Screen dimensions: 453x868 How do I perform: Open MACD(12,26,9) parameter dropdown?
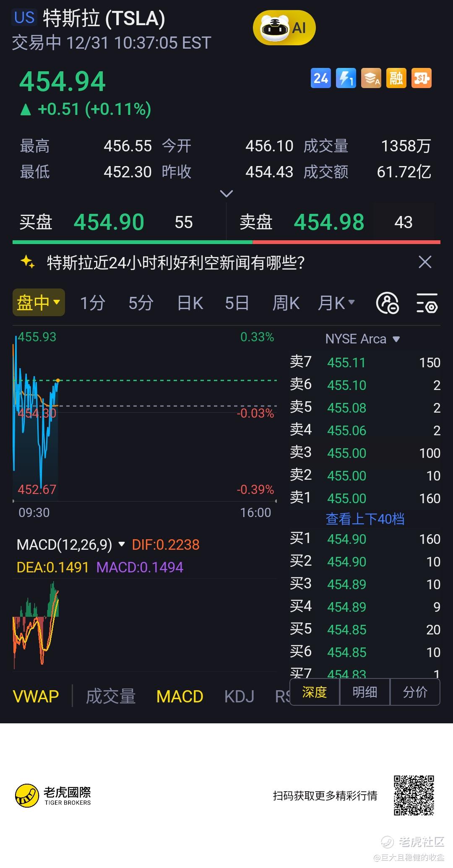tap(71, 544)
